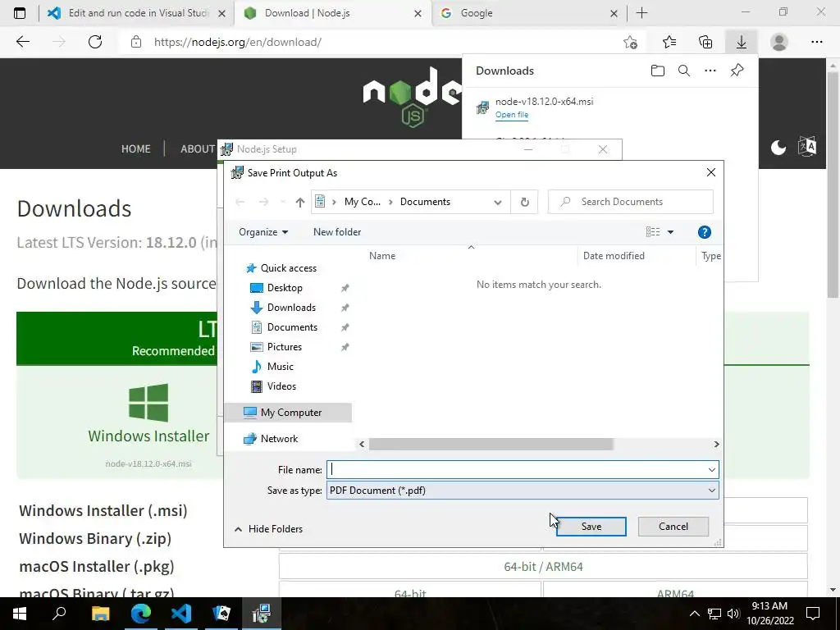This screenshot has height=630, width=840.
Task: Pin the Downloads panel
Action: pyautogui.click(x=737, y=71)
